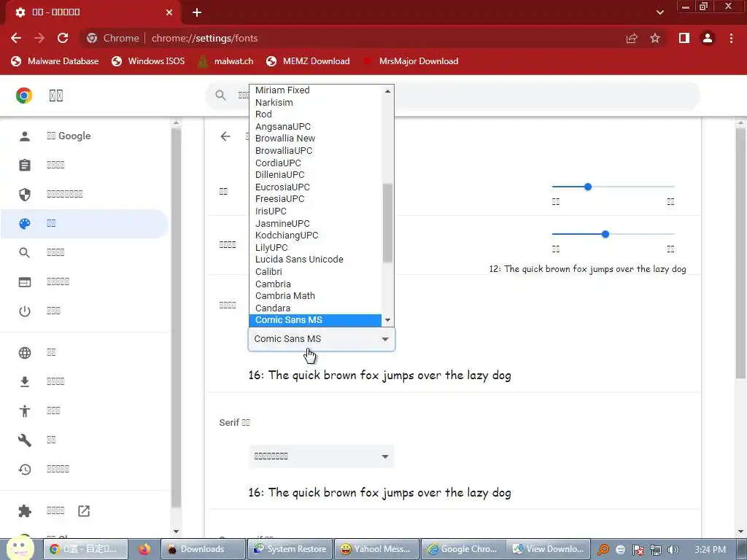Screen dimensions: 747x560
Task: Click the address bar URL chrome://settings/fonts
Action: (204, 38)
